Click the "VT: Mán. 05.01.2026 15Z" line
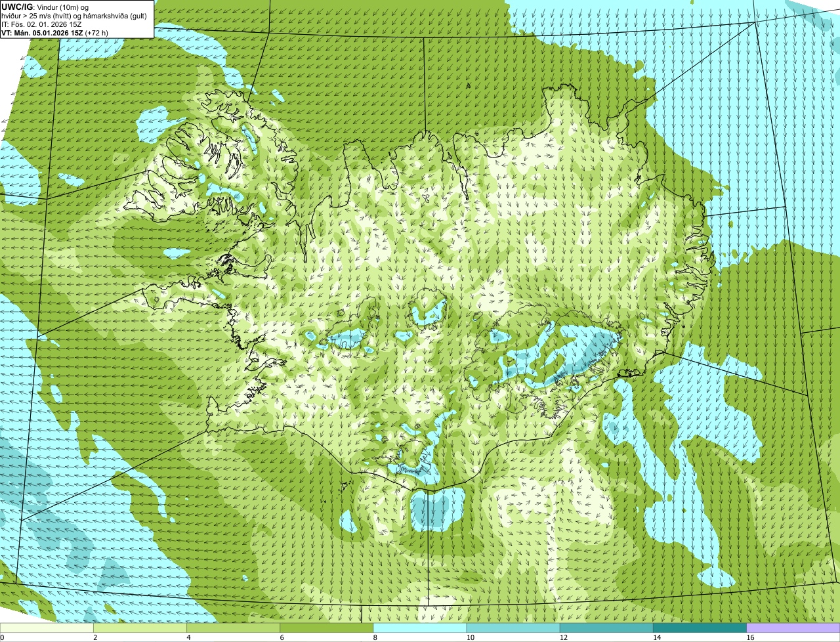The height and width of the screenshot is (642, 840). click(x=42, y=32)
